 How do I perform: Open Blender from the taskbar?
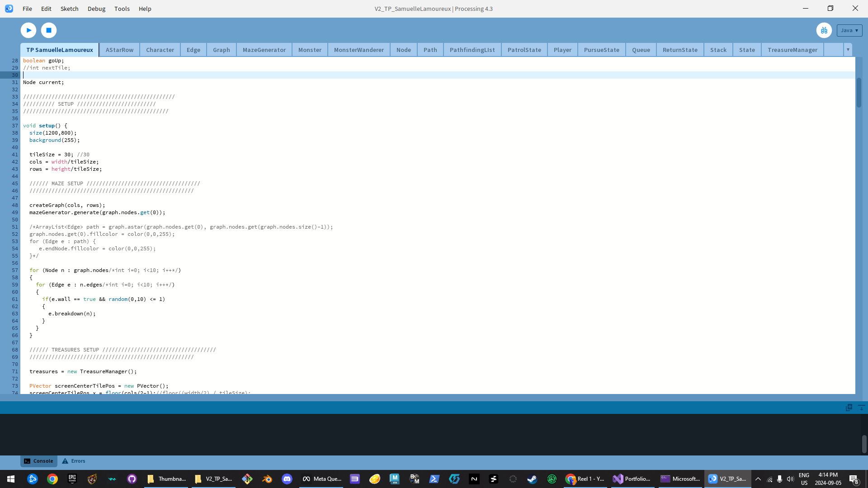[267, 479]
